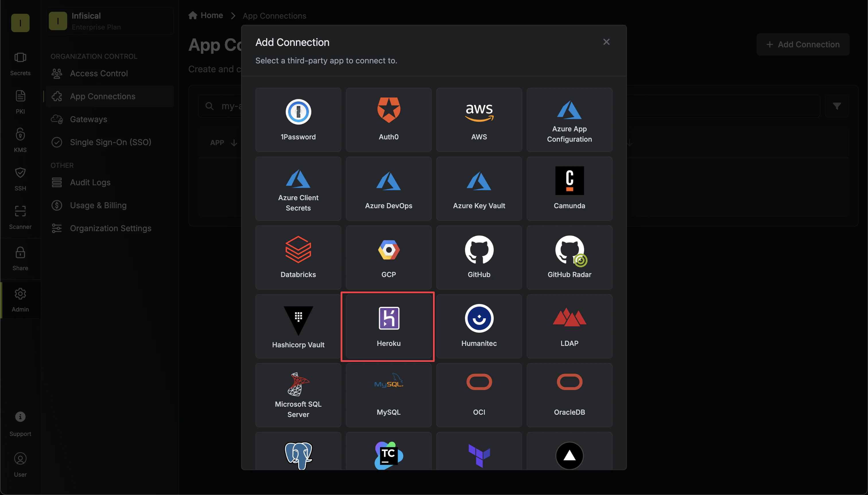Select the Azure DevOps tile
This screenshot has height=495, width=868.
click(x=389, y=189)
